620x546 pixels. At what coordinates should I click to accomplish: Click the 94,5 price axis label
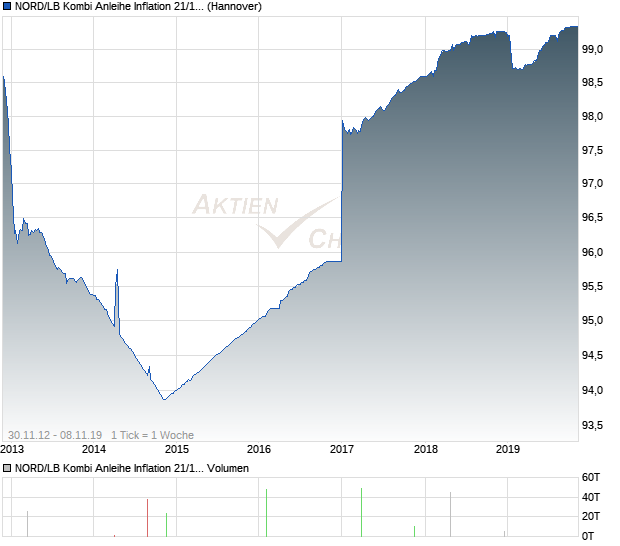click(592, 355)
